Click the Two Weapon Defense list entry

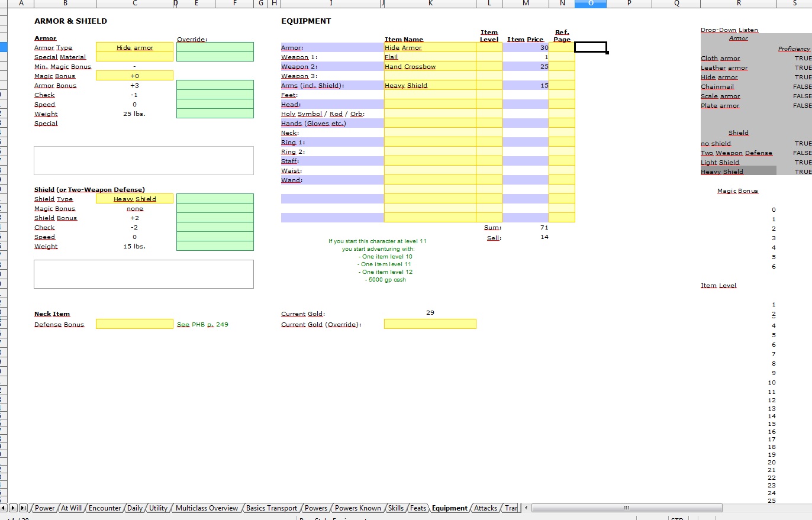(736, 153)
